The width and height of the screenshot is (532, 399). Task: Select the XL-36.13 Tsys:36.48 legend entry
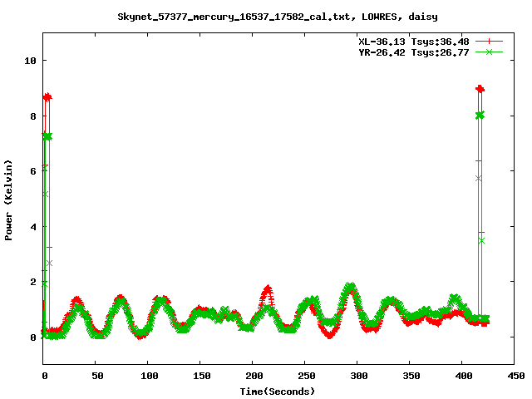point(414,42)
